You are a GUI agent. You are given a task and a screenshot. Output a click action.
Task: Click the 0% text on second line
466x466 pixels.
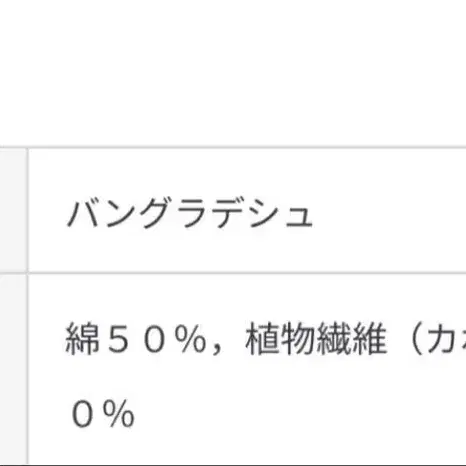103,414
